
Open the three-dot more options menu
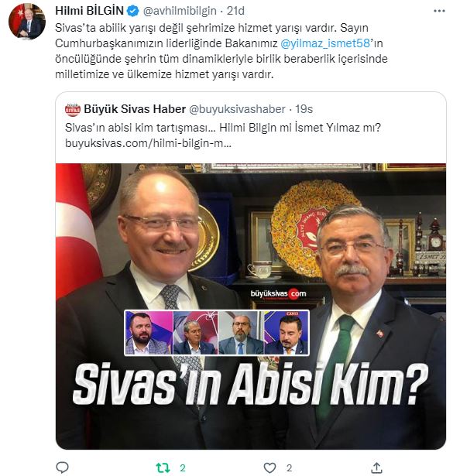[x=439, y=12]
